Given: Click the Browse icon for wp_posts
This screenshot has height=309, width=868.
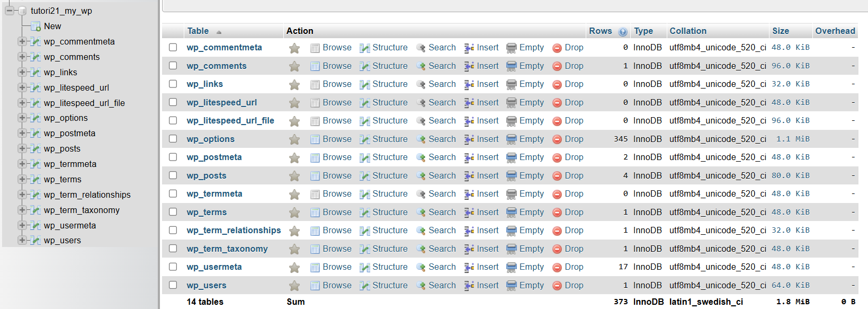Looking at the screenshot, I should coord(315,176).
